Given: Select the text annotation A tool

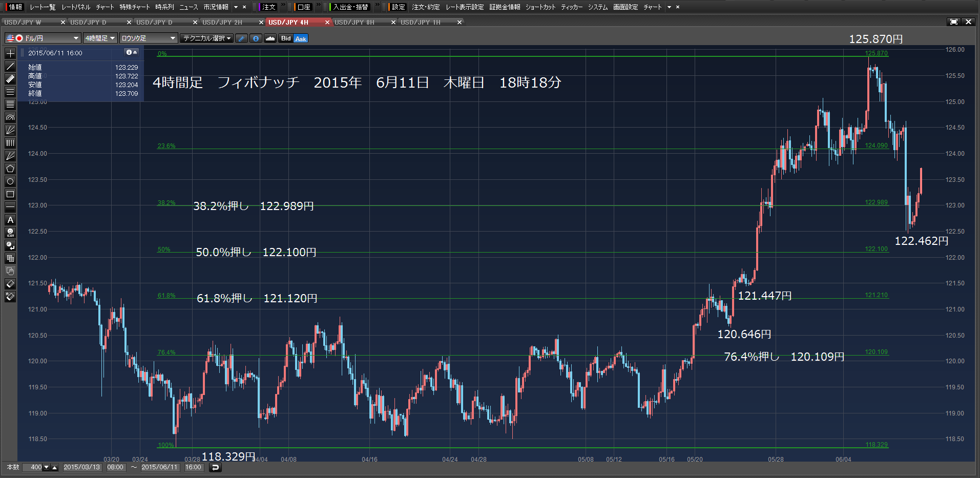Looking at the screenshot, I should tap(10, 220).
